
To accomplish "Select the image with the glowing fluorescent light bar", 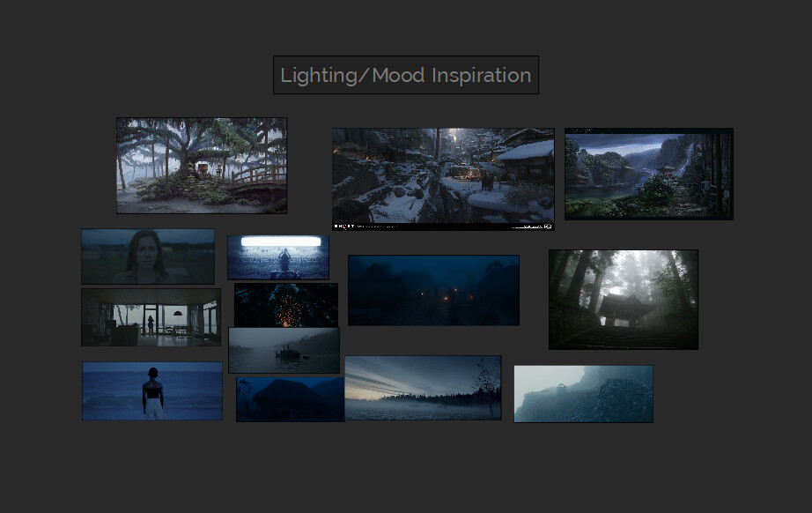I will (x=278, y=257).
